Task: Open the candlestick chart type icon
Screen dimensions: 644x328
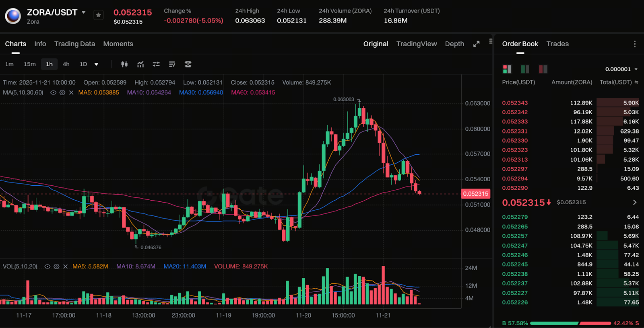Action: pyautogui.click(x=124, y=64)
